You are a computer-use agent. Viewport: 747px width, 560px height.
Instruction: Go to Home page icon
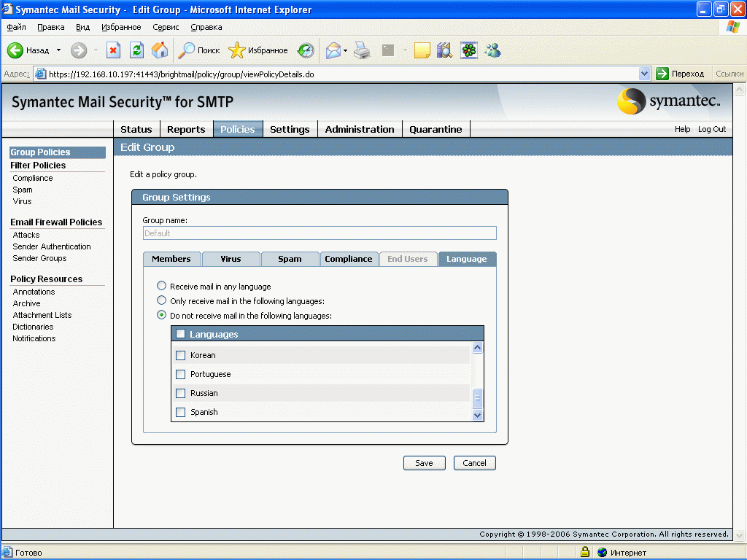click(x=160, y=50)
